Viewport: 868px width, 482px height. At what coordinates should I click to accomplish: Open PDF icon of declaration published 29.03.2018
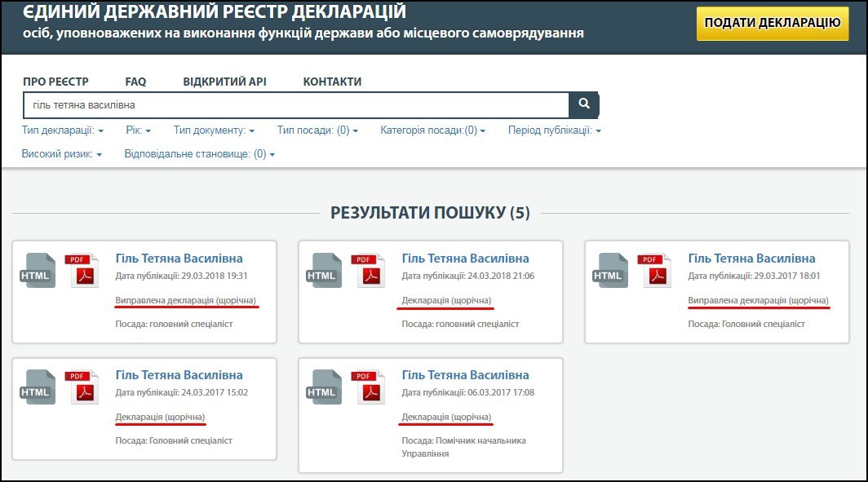82,271
